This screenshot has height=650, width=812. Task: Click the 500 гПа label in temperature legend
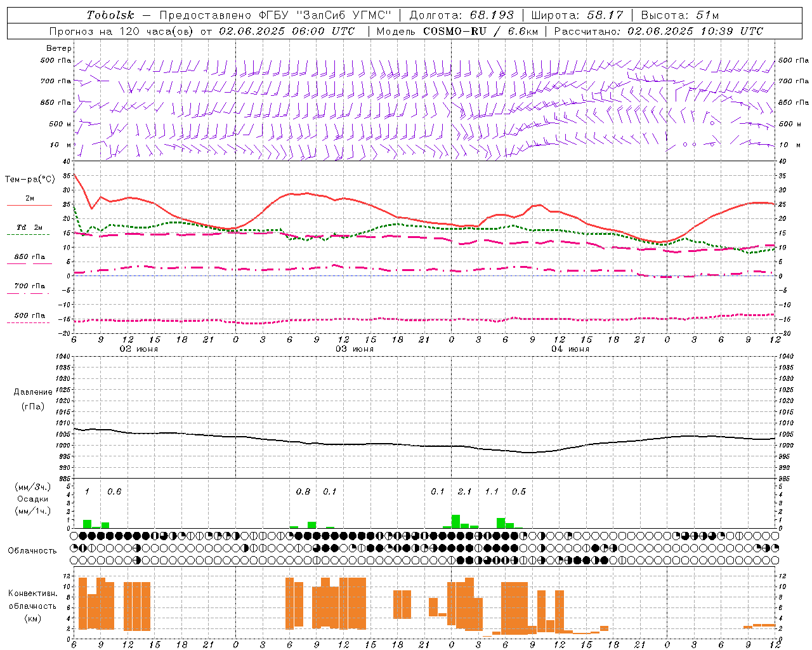30,315
